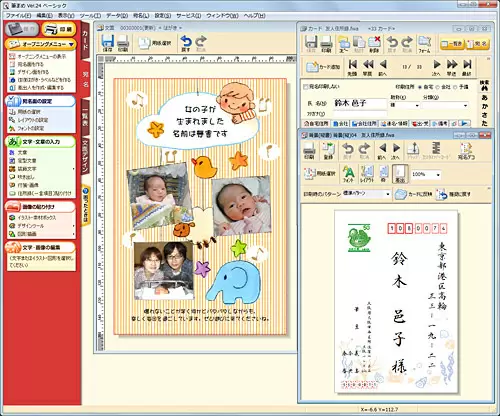This screenshot has height=416, width=500.
Task: Select the 予備 radio button for print address
Action: coord(456,87)
